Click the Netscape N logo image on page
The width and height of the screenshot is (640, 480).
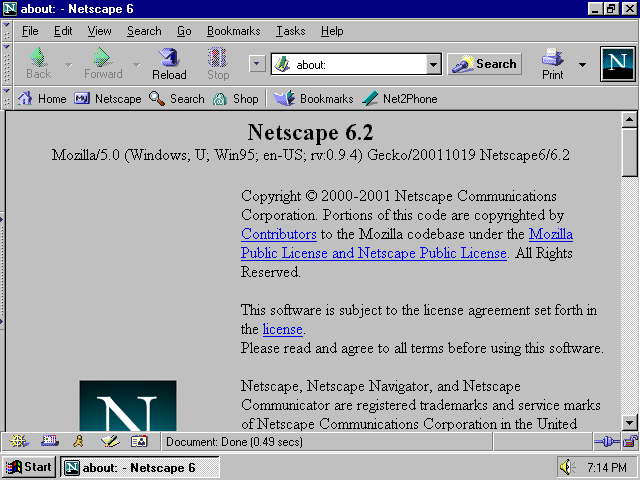(128, 406)
